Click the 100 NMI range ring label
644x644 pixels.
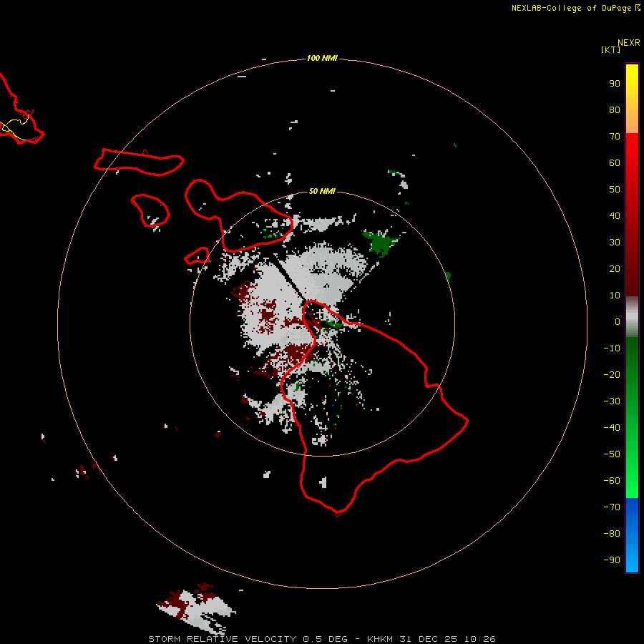(x=322, y=59)
